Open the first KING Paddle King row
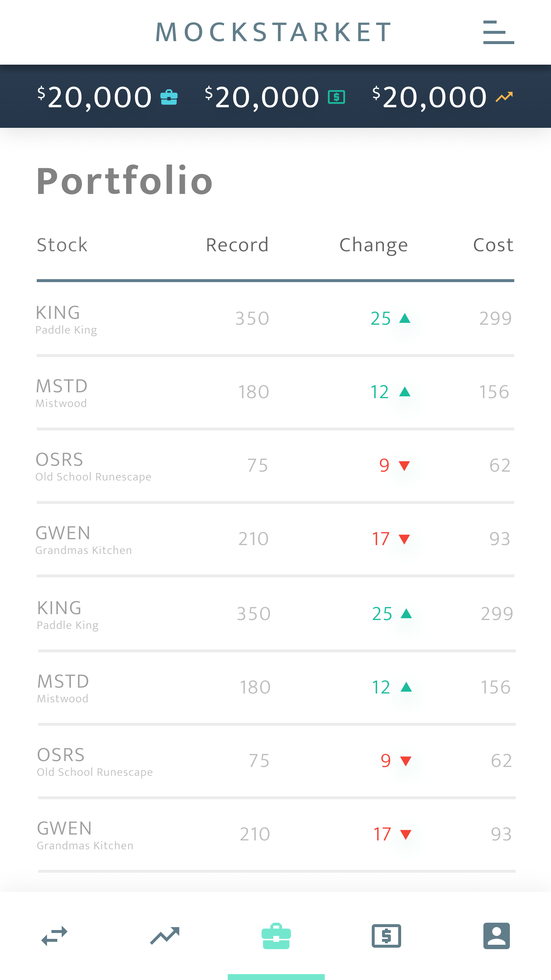Screen dimensions: 551x980 (x=66, y=319)
